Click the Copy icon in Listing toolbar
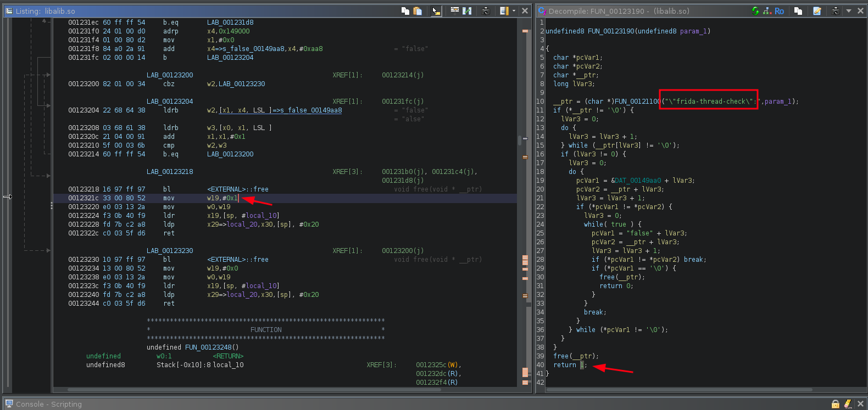Image resolution: width=868 pixels, height=410 pixels. click(405, 11)
